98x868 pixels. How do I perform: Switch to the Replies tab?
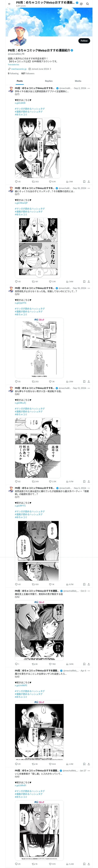coord(49,81)
